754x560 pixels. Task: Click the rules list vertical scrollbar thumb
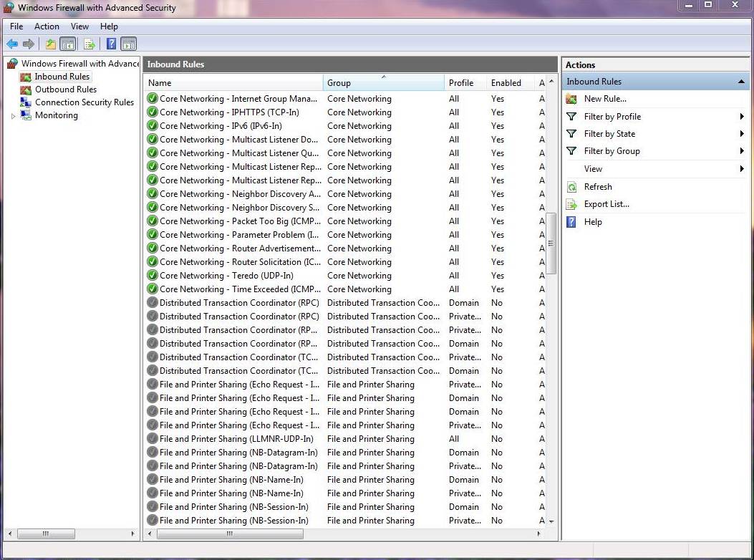point(551,243)
